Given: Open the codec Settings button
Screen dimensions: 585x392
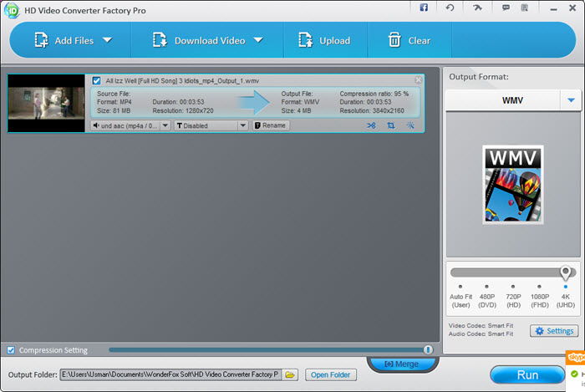Looking at the screenshot, I should [x=554, y=331].
